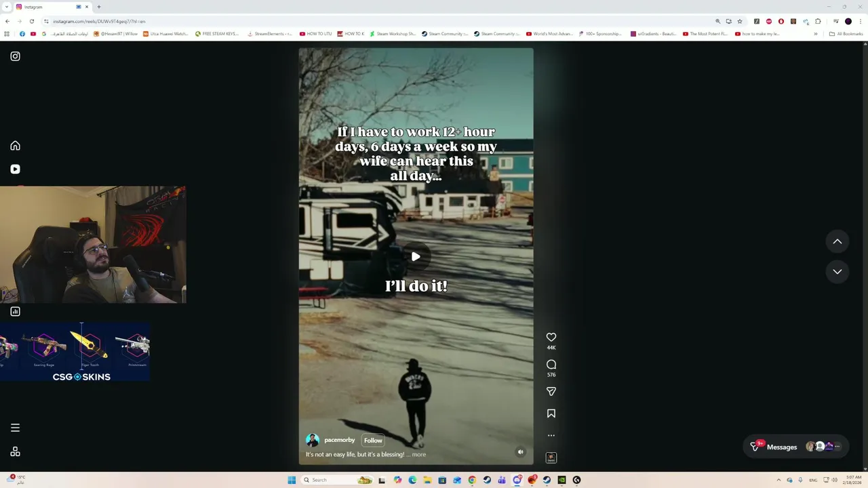Image resolution: width=868 pixels, height=488 pixels.
Task: Bookmark this page with the star
Action: (x=740, y=21)
